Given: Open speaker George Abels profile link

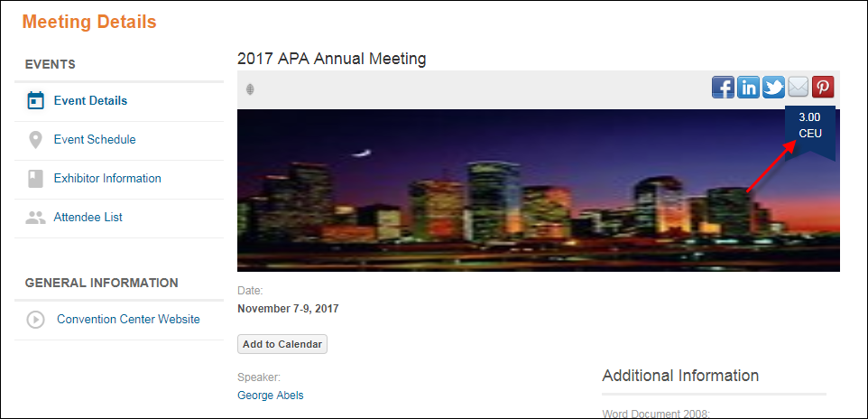Looking at the screenshot, I should 270,396.
